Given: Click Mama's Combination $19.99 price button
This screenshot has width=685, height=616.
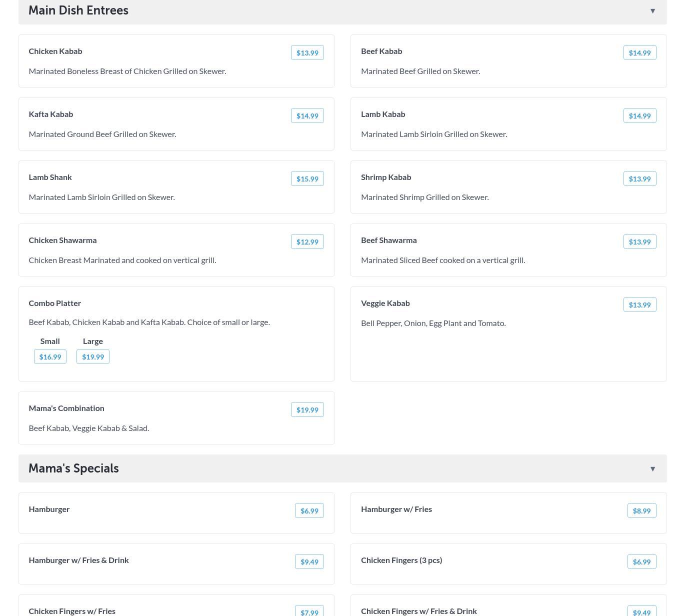Looking at the screenshot, I should (307, 410).
